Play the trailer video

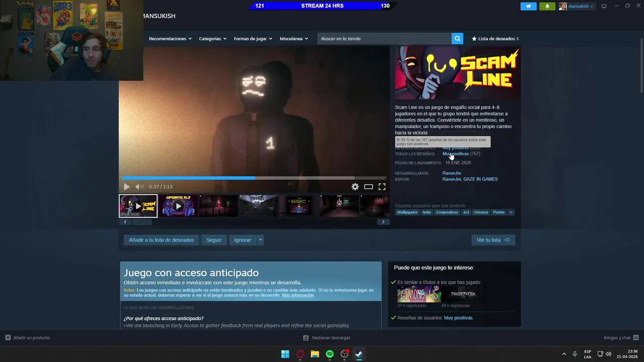pos(127,187)
